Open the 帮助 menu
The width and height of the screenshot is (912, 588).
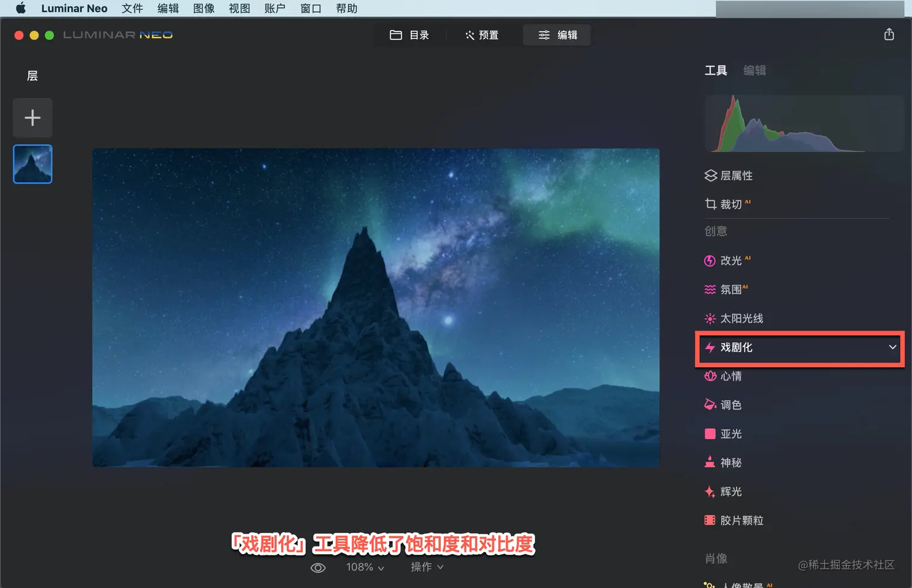tap(347, 8)
